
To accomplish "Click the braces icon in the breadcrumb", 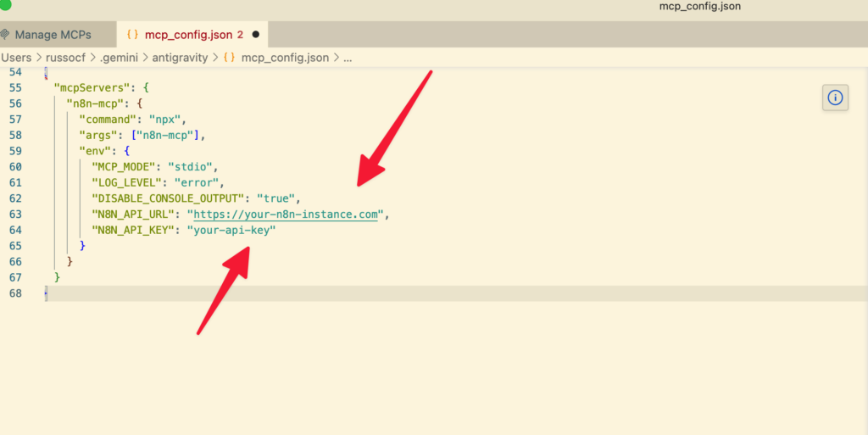I will [x=229, y=58].
